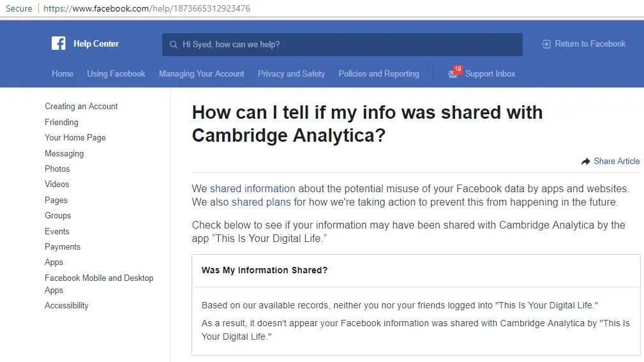Screen dimensions: 644x362
Task: Select Facebook Mobile and Desktop Apps
Action: pyautogui.click(x=99, y=284)
